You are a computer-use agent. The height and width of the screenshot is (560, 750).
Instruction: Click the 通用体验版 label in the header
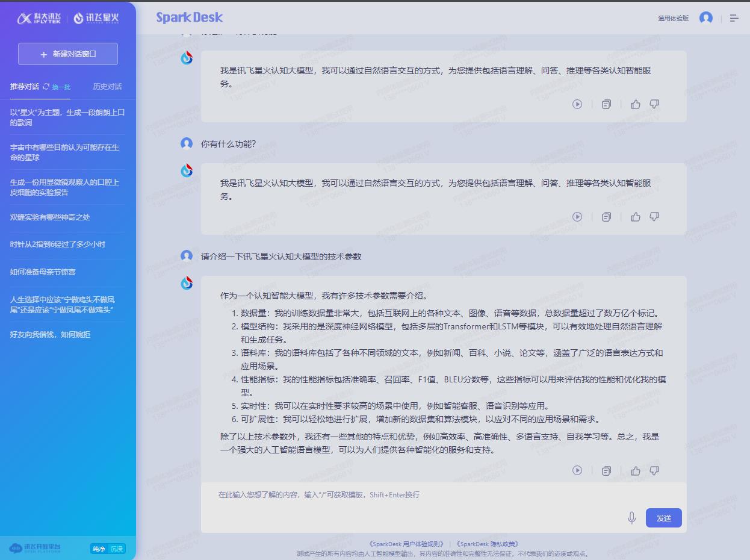tap(673, 19)
